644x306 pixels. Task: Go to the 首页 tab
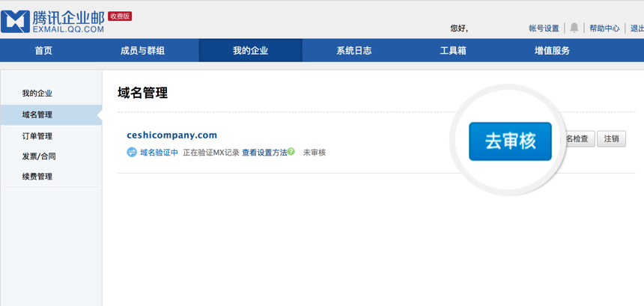tap(43, 51)
